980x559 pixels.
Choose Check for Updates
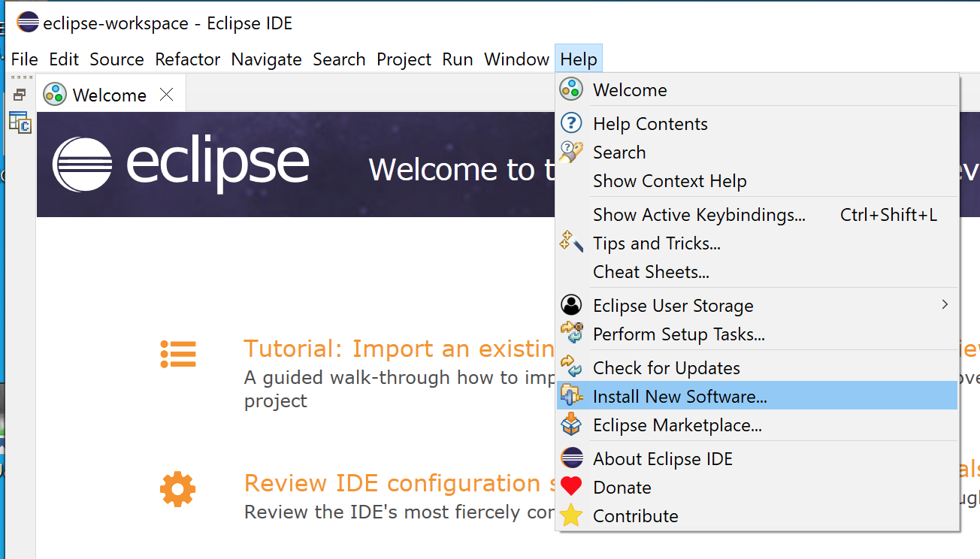point(758,367)
